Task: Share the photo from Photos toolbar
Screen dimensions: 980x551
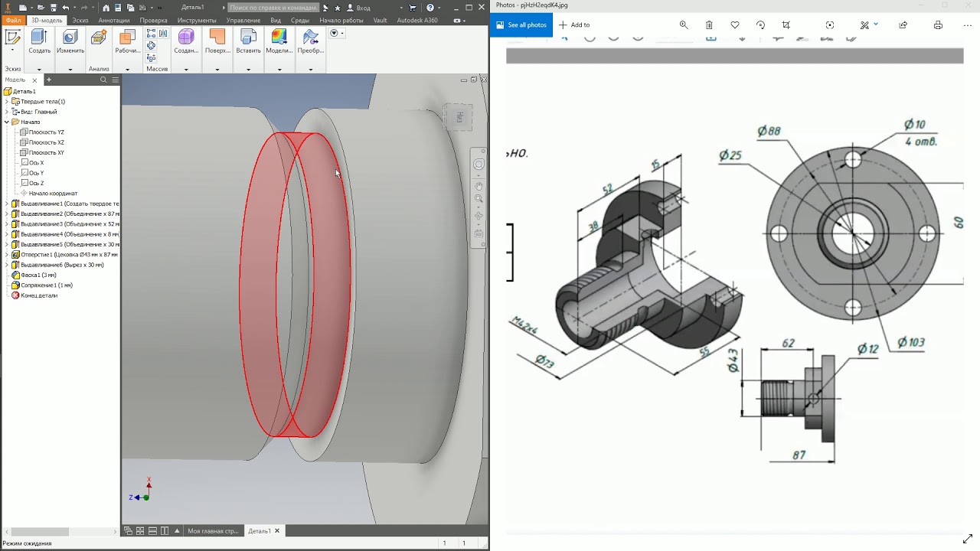Action: pyautogui.click(x=903, y=25)
